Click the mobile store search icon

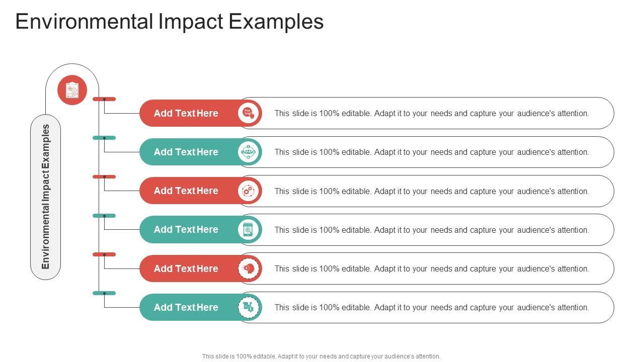pos(248,230)
